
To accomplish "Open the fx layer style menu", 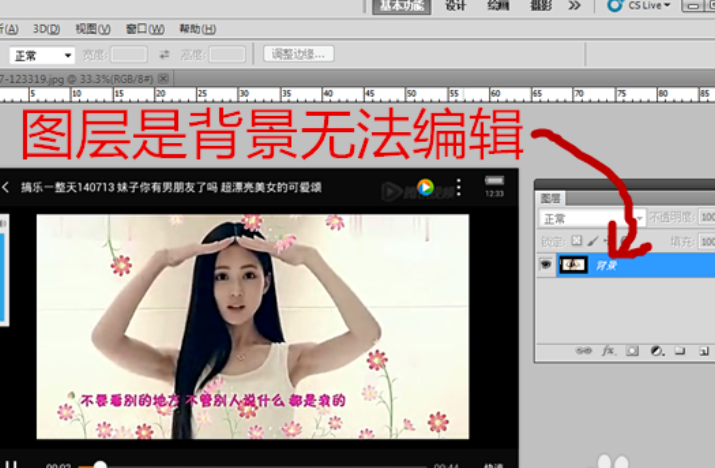I will [x=608, y=351].
